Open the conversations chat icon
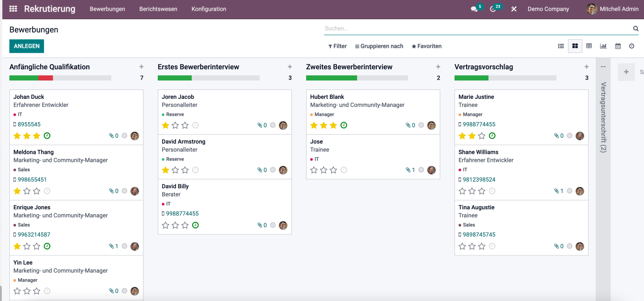The image size is (644, 301). coord(474,9)
